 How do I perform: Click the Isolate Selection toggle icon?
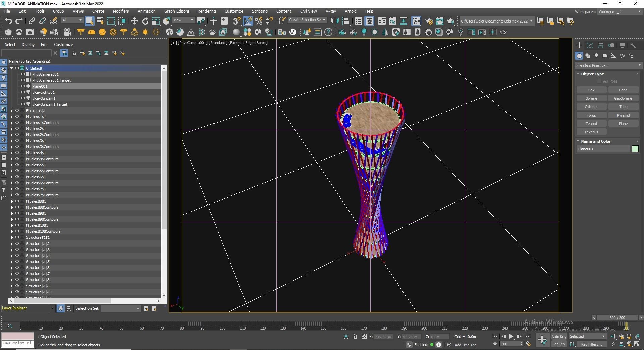pyautogui.click(x=346, y=336)
